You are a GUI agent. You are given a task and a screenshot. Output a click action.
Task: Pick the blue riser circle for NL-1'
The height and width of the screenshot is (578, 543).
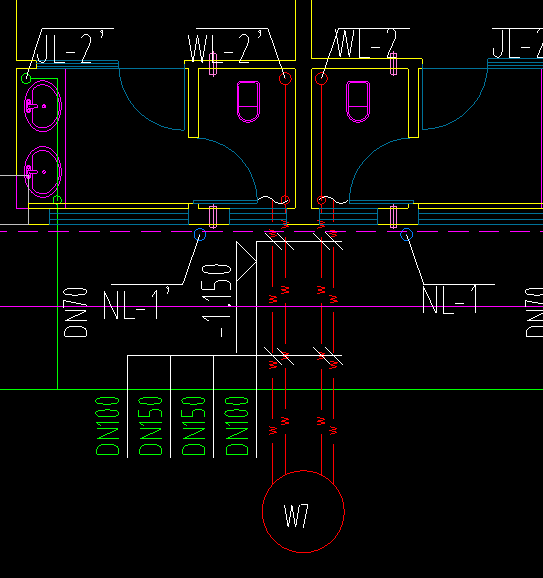tap(199, 234)
